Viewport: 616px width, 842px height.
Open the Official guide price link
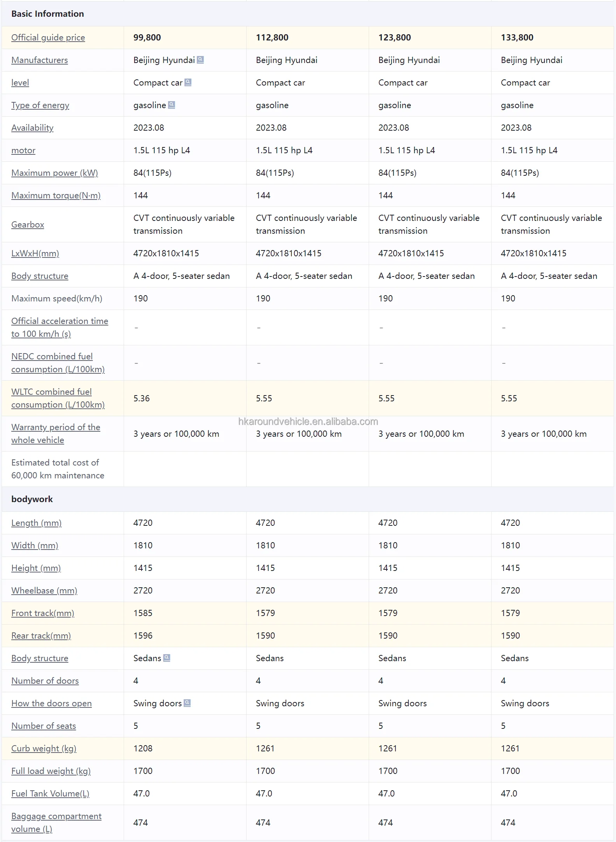click(x=48, y=38)
